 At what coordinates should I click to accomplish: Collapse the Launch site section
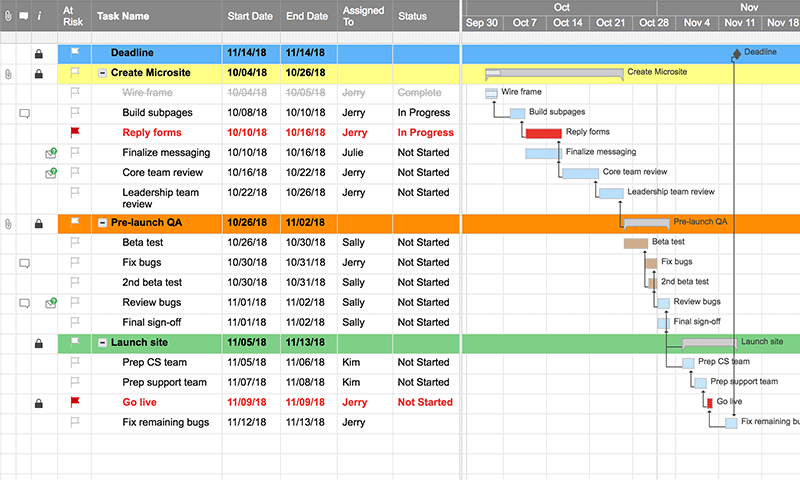coord(102,343)
